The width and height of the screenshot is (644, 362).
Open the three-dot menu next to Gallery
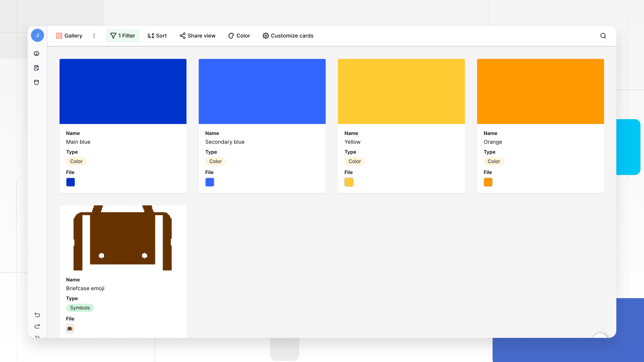click(x=94, y=36)
